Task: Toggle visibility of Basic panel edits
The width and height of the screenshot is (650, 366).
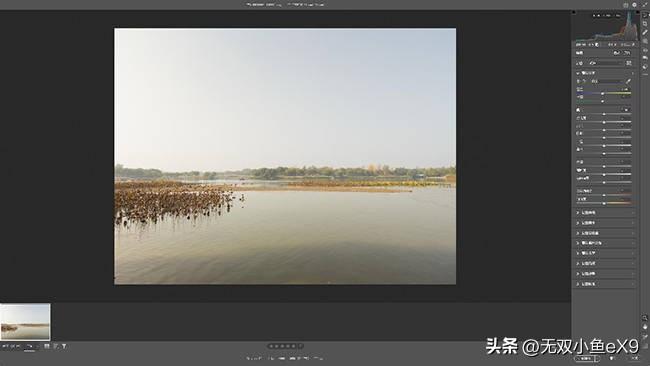Action: pyautogui.click(x=633, y=73)
